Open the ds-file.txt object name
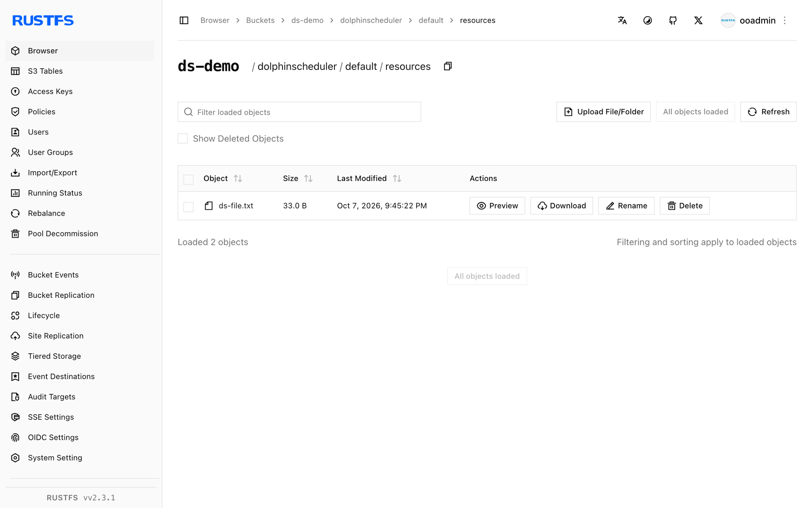This screenshot has width=812, height=508. tap(236, 206)
